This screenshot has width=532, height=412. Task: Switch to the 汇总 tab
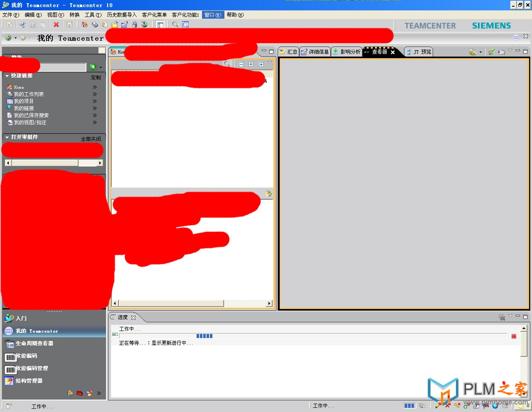(x=288, y=52)
